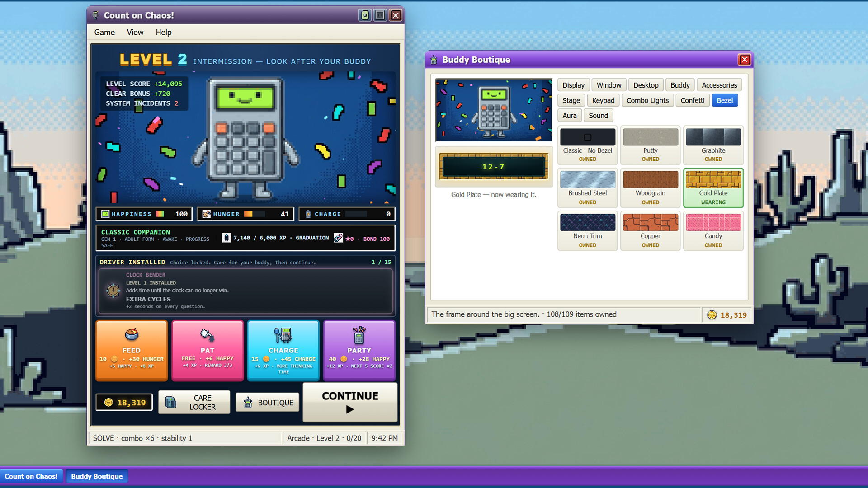Click Buddy Boutique in the taskbar
The width and height of the screenshot is (868, 488).
point(97,476)
